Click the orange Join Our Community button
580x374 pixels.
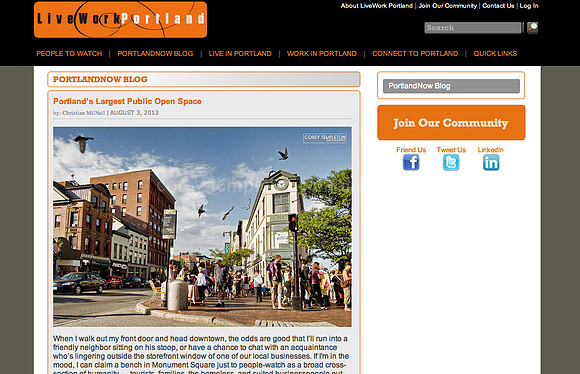click(x=451, y=122)
